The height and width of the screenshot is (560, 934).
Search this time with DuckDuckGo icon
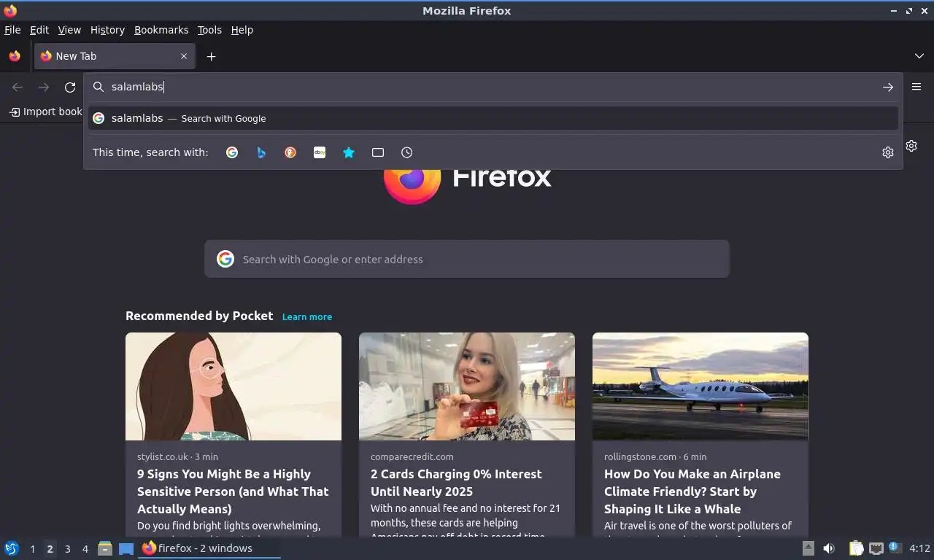coord(290,152)
